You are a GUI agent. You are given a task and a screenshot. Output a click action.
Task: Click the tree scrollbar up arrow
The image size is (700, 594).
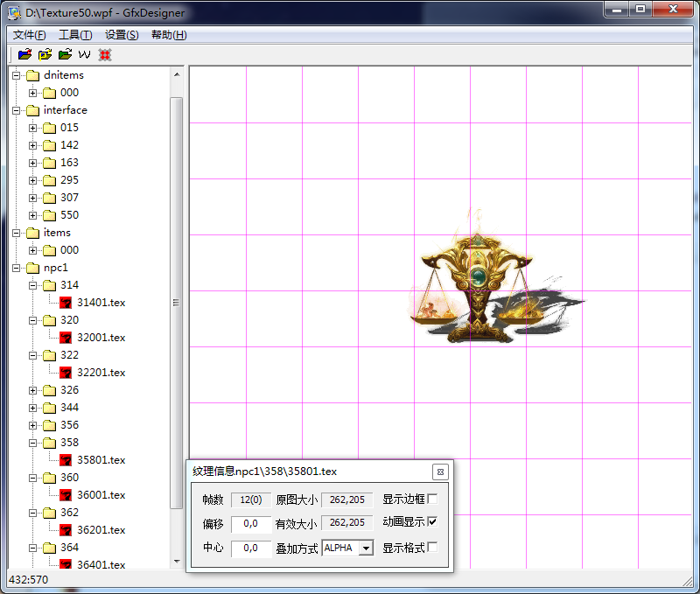pos(177,74)
